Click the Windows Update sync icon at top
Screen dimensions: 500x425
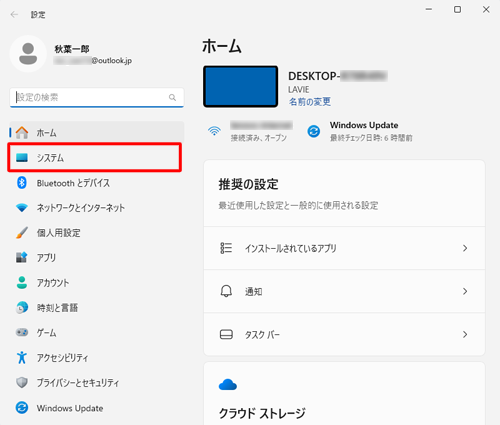coord(314,131)
